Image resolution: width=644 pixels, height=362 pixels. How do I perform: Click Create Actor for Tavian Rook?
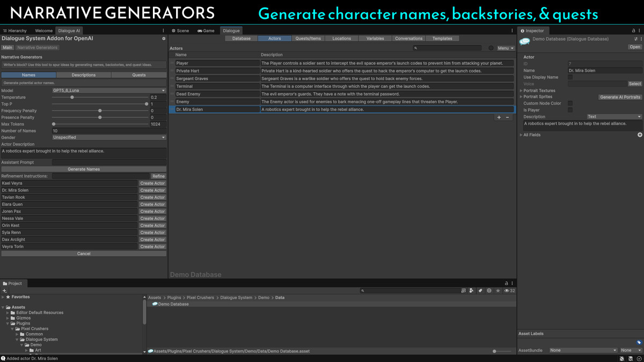[x=152, y=197]
